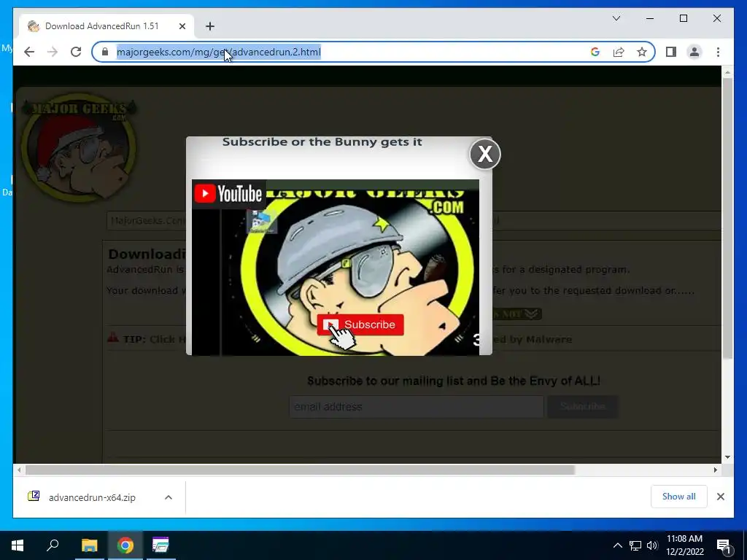View site information via the padlock icon

pyautogui.click(x=105, y=52)
